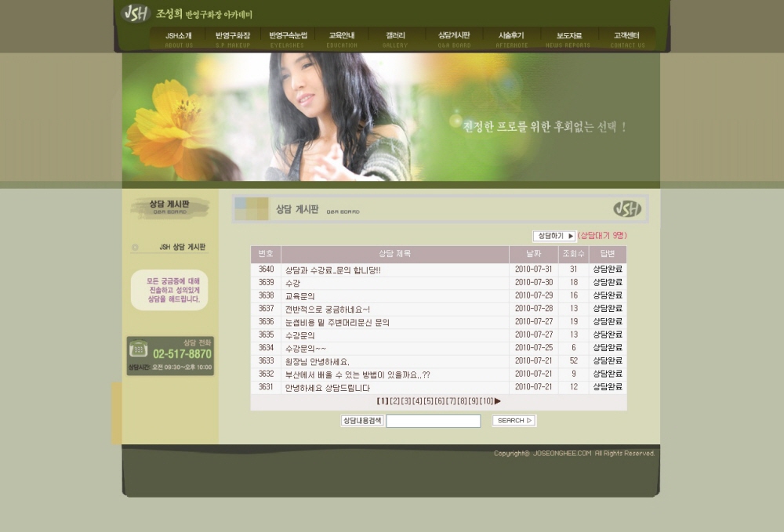Open post 3636 about 눈썹비용
This screenshot has height=532, width=784.
tap(337, 322)
